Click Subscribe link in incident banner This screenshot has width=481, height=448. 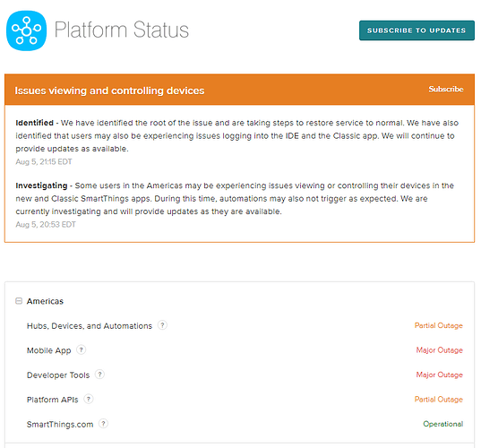point(446,89)
